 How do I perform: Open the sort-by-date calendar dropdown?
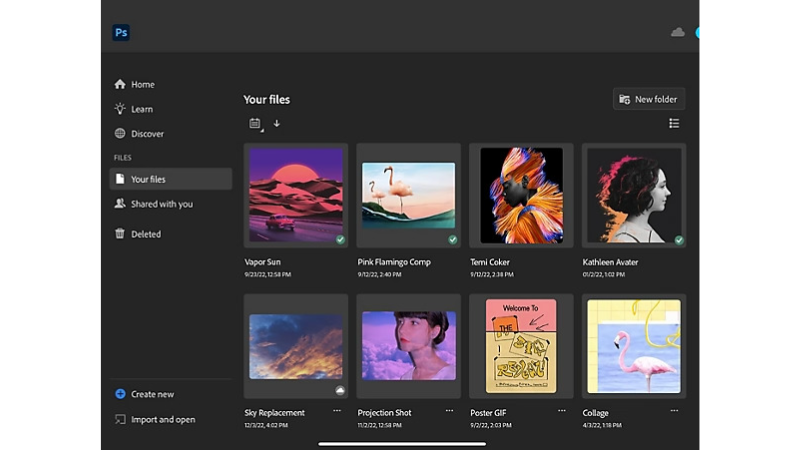point(256,123)
